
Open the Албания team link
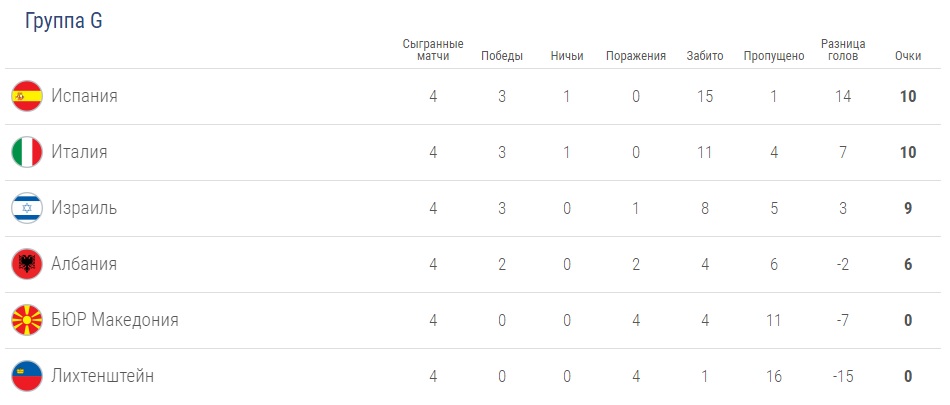[84, 264]
